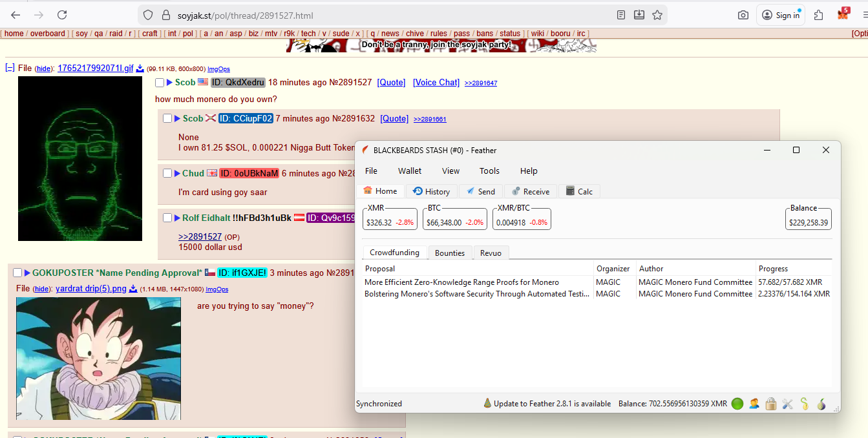Switch to the History tab in Feather
This screenshot has width=868, height=438.
click(432, 191)
